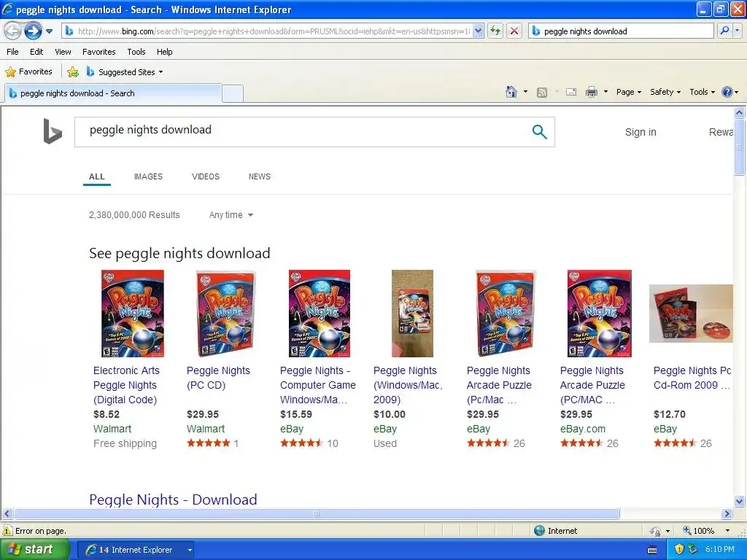The height and width of the screenshot is (560, 747).
Task: Click the Electronic Arts Peggle Nights thumbnail
Action: [133, 314]
